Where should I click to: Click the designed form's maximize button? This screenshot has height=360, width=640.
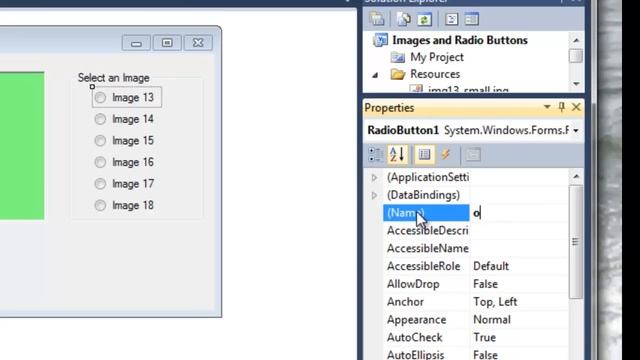click(167, 43)
